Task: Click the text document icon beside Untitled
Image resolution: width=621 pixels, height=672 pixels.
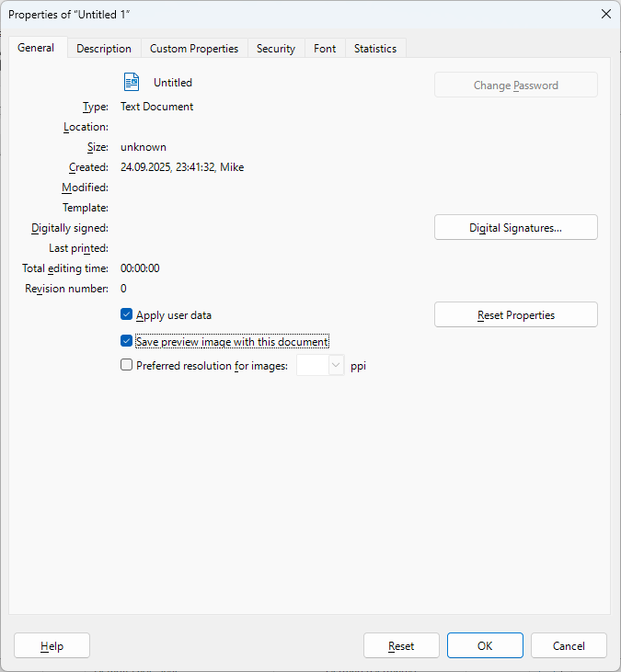Action: coord(132,83)
